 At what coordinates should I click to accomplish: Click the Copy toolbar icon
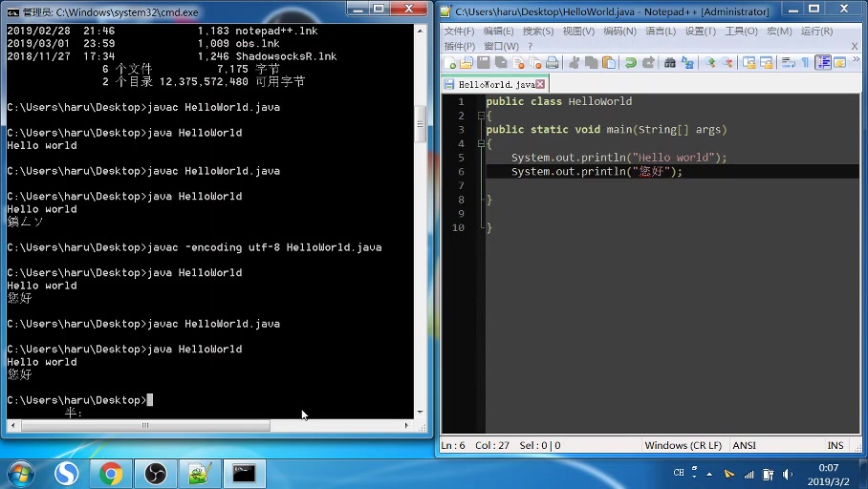coord(591,62)
